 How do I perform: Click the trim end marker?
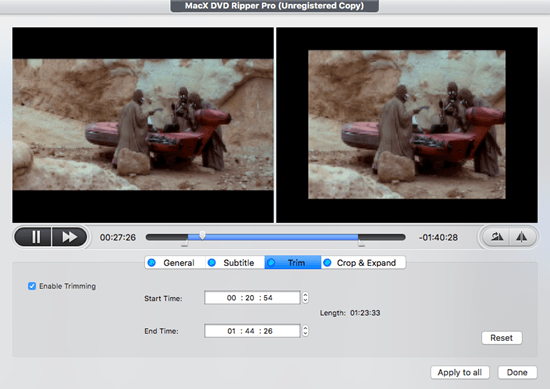coord(361,243)
